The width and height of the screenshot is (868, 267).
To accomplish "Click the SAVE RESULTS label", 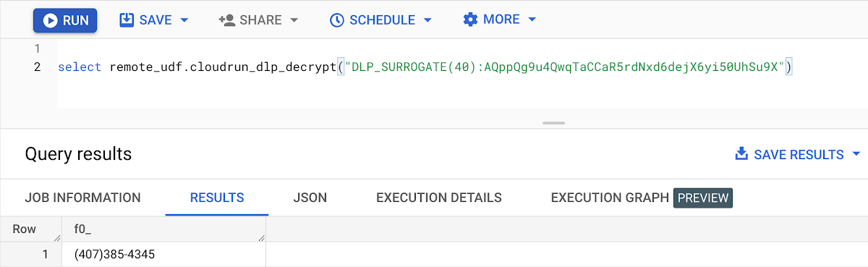I will coord(799,155).
